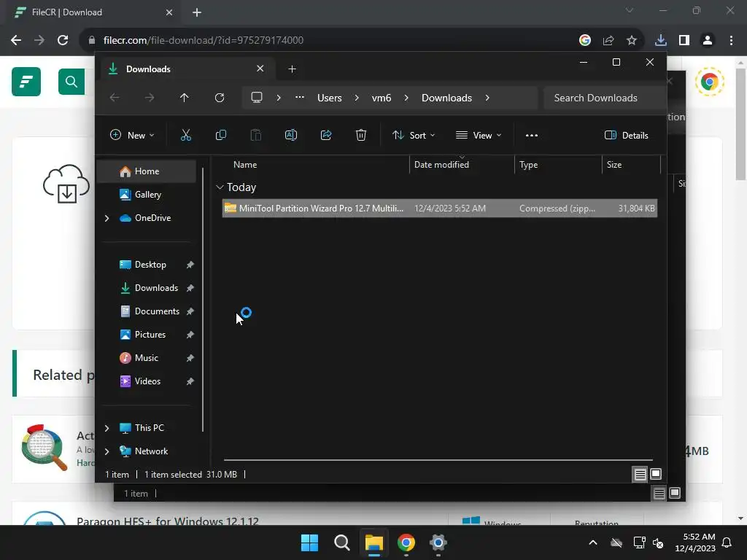Select Users in the breadcrumb path
The width and height of the screenshot is (747, 560).
(x=330, y=98)
